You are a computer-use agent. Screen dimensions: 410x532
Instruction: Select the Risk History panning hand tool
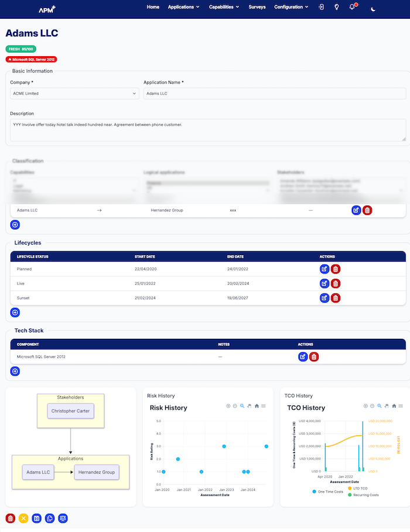(250, 406)
